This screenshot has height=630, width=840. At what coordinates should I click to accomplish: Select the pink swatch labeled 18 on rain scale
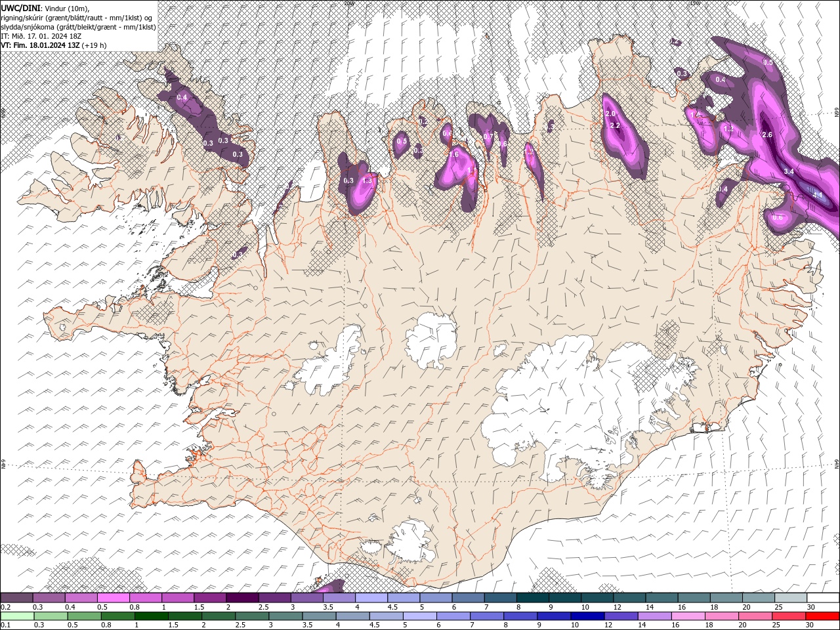pos(721,616)
